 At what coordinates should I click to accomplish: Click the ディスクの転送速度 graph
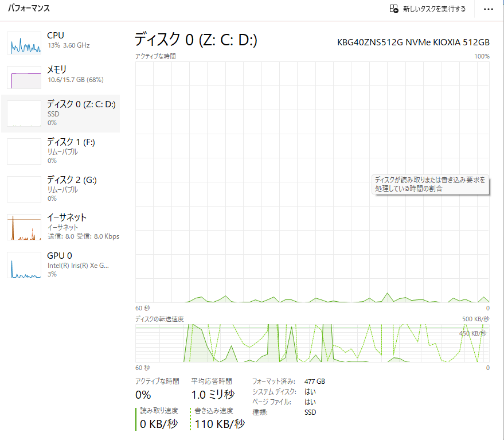(x=312, y=343)
